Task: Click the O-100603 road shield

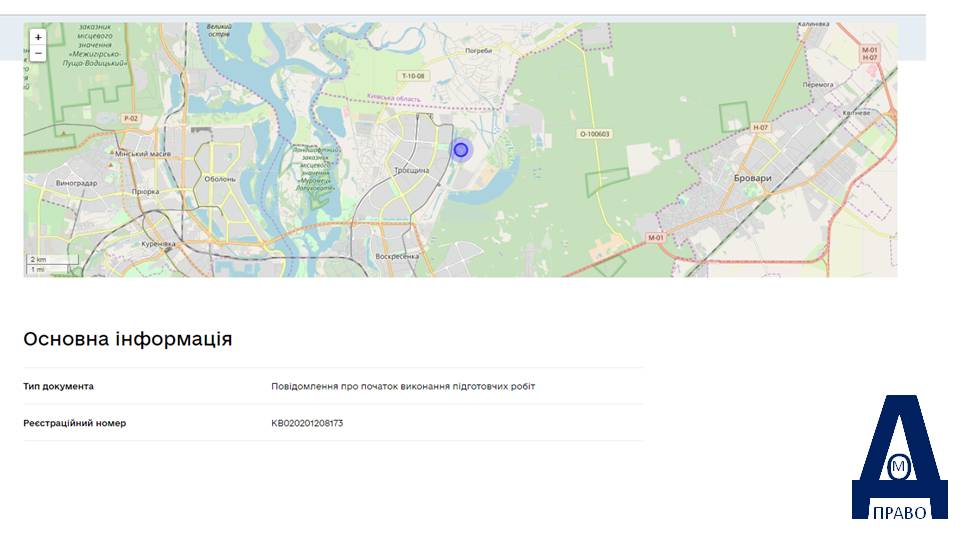Action: point(595,133)
